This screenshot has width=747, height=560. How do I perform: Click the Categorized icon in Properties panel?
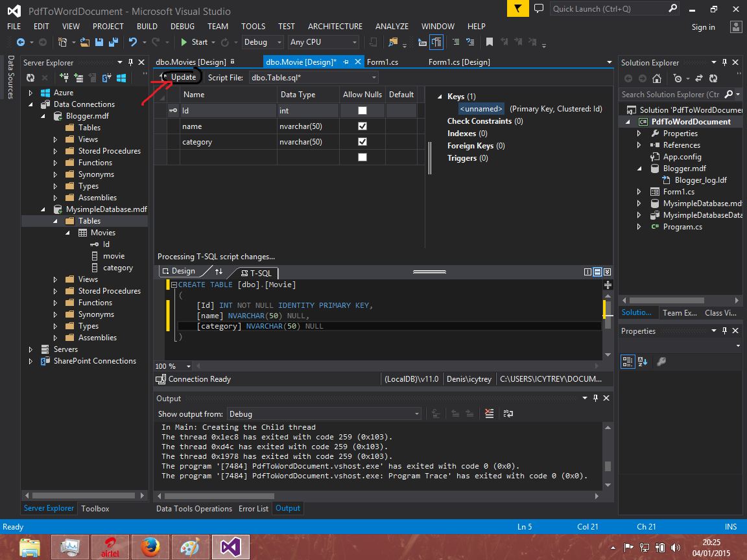click(x=628, y=362)
